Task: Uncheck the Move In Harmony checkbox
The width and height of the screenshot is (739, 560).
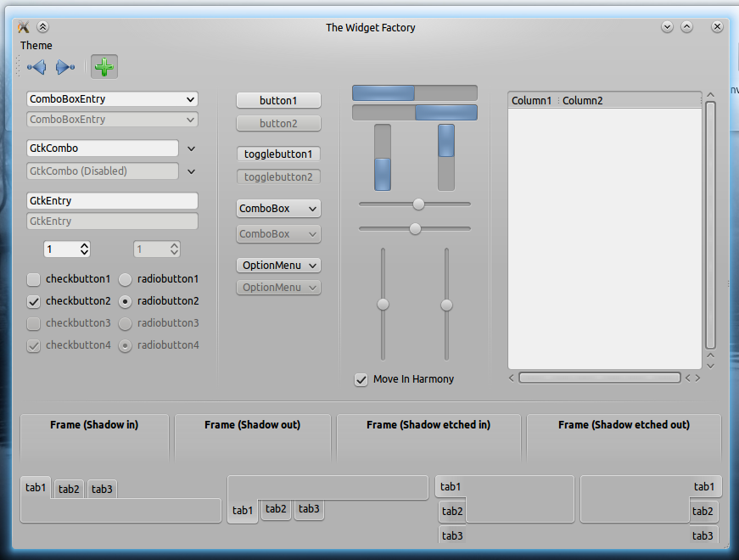Action: pyautogui.click(x=361, y=379)
